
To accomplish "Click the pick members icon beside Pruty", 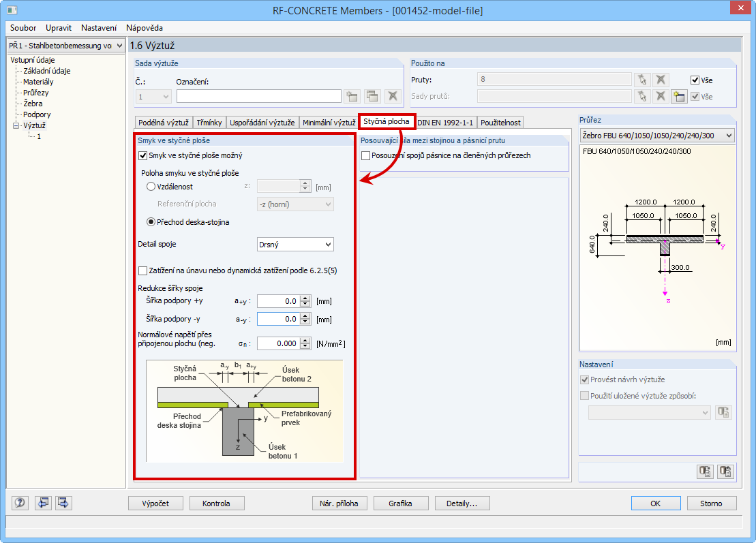I will pos(642,80).
